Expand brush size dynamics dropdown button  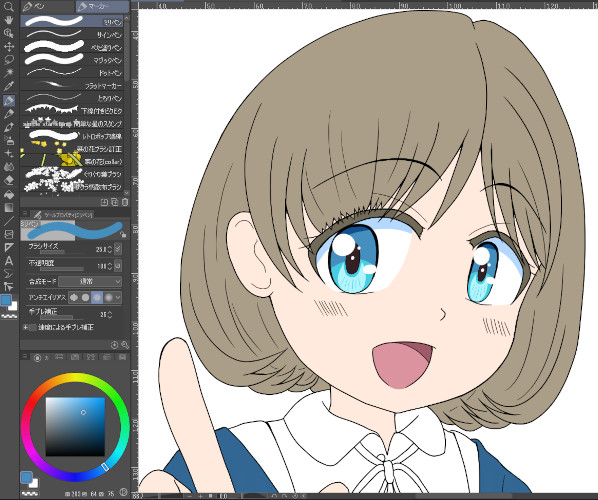click(118, 249)
